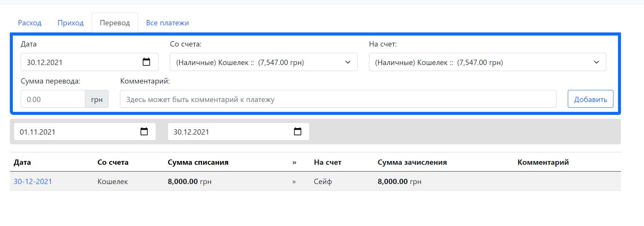Open the 30-12-2021 transfer link
Image resolution: width=644 pixels, height=226 pixels.
tap(33, 181)
